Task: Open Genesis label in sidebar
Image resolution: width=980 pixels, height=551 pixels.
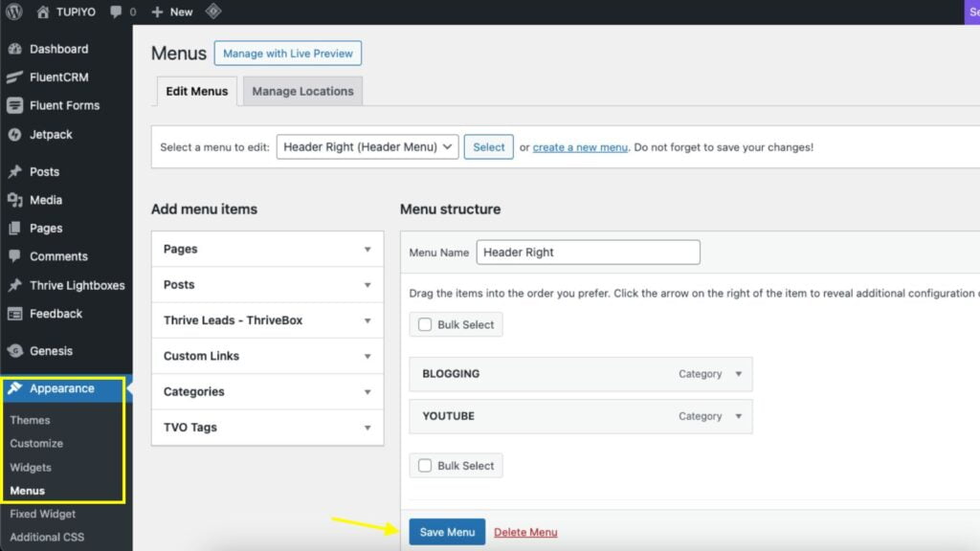Action: pos(51,351)
